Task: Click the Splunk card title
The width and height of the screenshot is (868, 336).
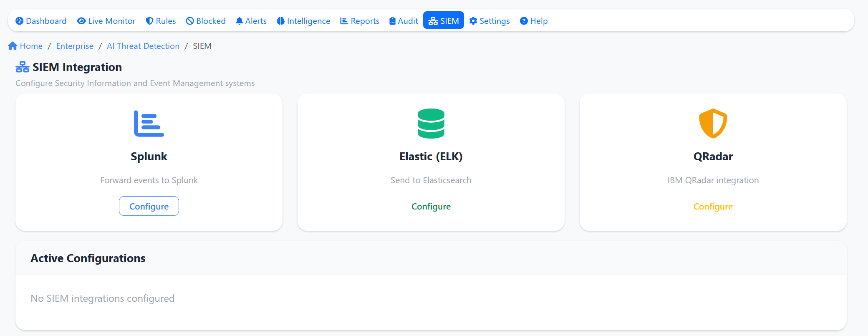Action: (x=149, y=157)
